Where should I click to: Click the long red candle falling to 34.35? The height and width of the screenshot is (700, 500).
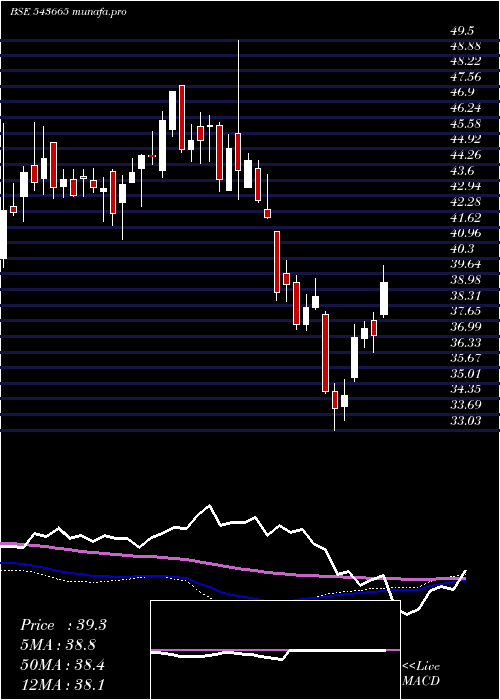click(325, 353)
